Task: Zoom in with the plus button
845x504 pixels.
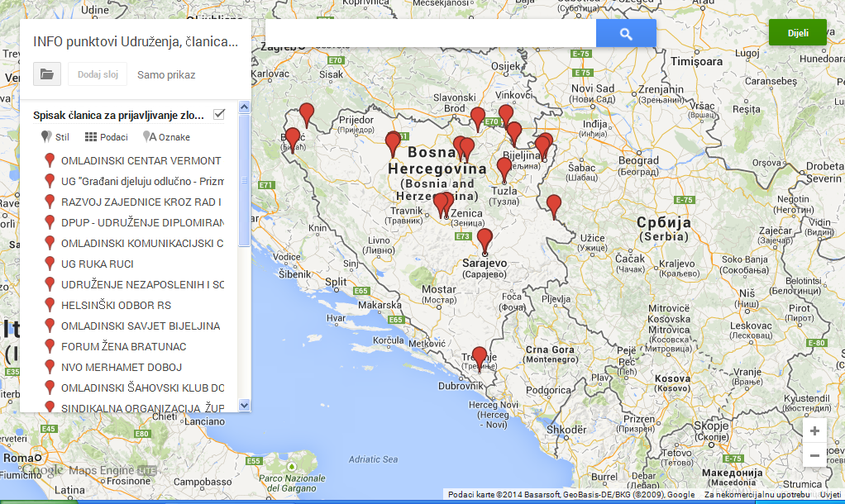Action: click(x=814, y=431)
